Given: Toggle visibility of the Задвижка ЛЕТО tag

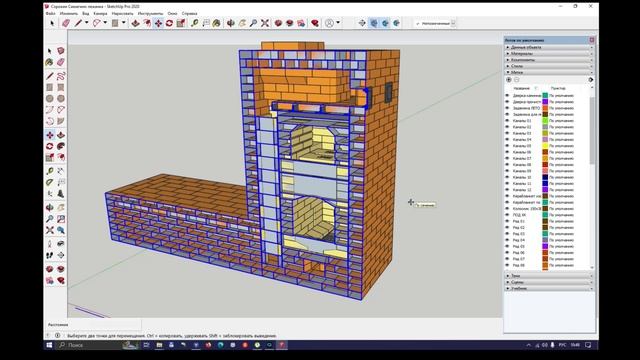Looking at the screenshot, I should pos(507,108).
